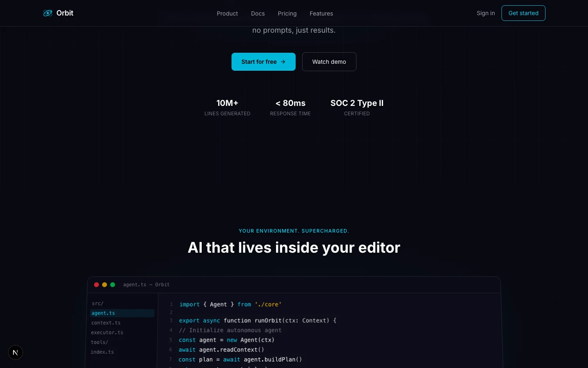Viewport: 588px width, 368px height.
Task: Select executor.ts in the file tree
Action: [107, 332]
